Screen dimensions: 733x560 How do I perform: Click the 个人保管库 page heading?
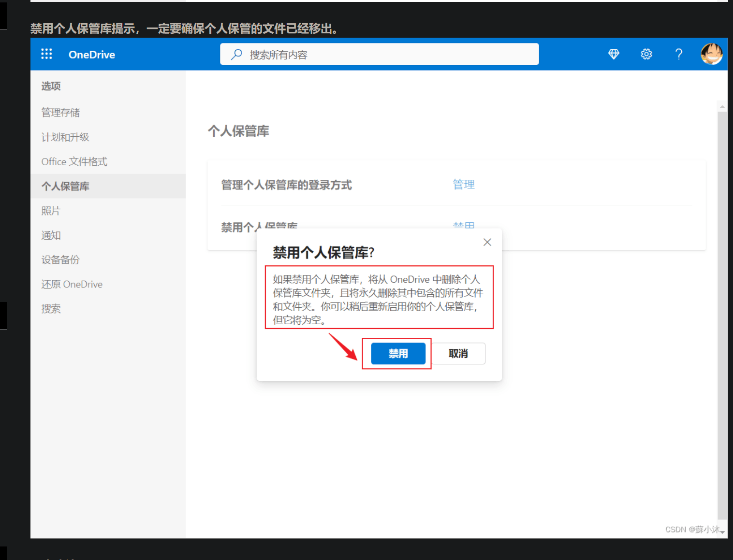(x=238, y=131)
